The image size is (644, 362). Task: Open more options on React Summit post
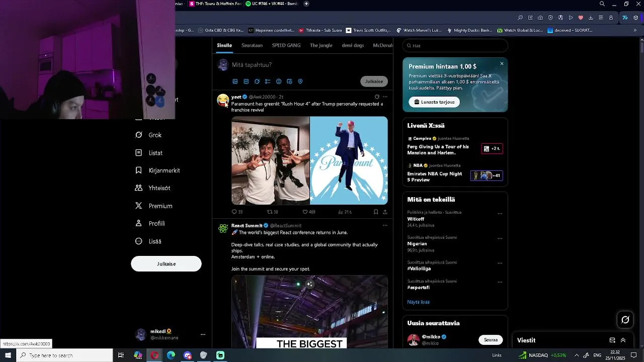pos(385,225)
